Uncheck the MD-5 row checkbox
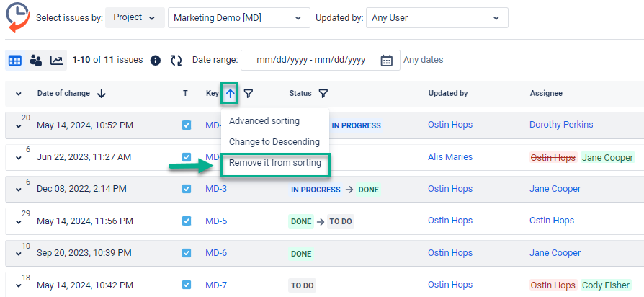 tap(187, 221)
